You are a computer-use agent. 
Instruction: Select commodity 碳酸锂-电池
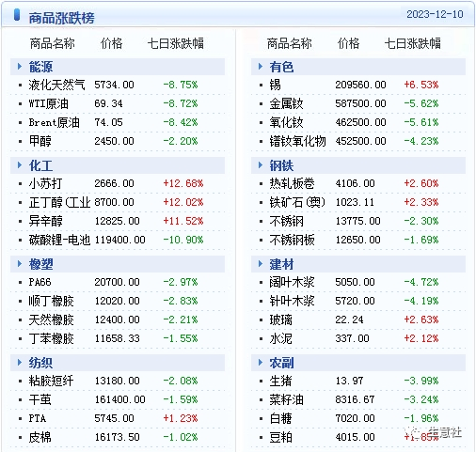[59, 240]
